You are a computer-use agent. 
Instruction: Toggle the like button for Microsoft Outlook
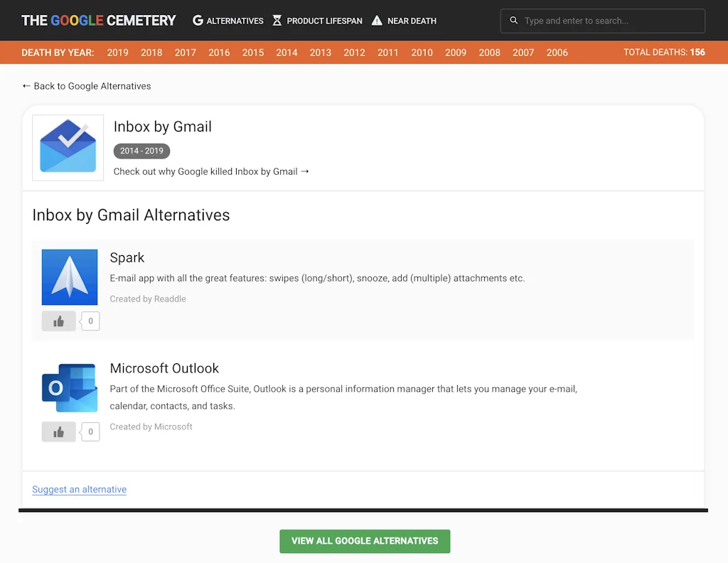click(58, 431)
